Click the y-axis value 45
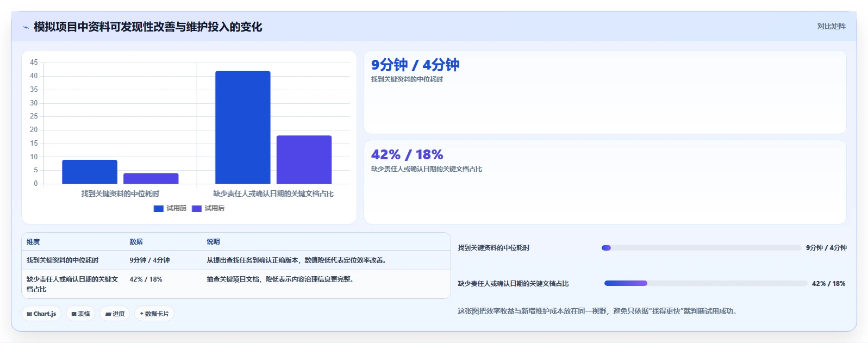 (x=34, y=63)
